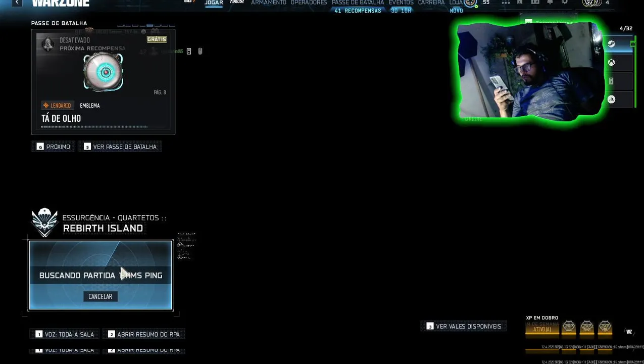This screenshot has height=364, width=644.
Task: Click the last 2XP token icon
Action: tap(605, 327)
